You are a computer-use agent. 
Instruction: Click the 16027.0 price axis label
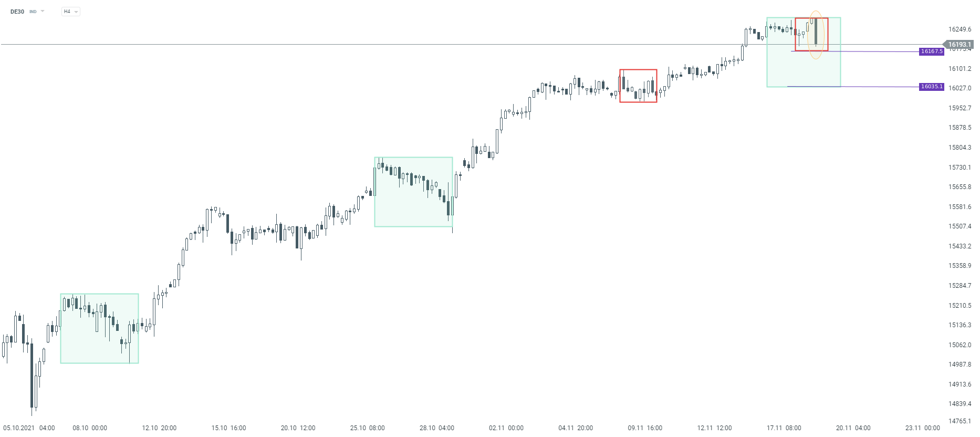click(x=960, y=88)
